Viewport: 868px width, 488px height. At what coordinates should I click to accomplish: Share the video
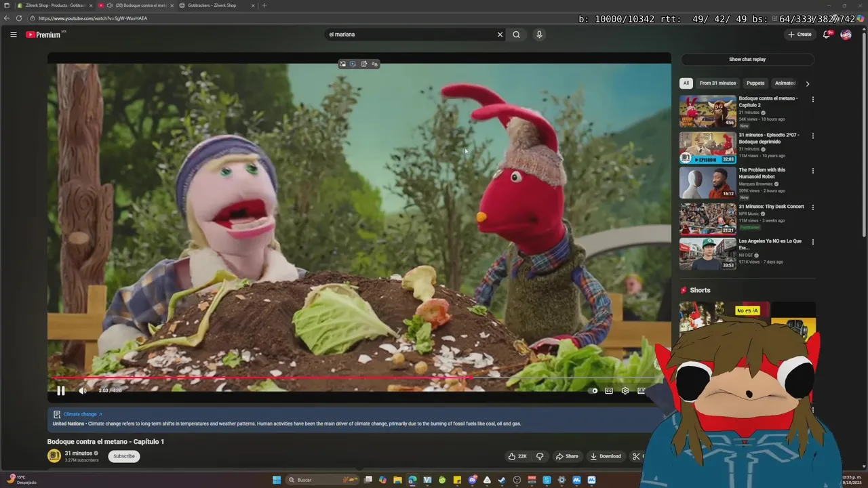tap(567, 456)
